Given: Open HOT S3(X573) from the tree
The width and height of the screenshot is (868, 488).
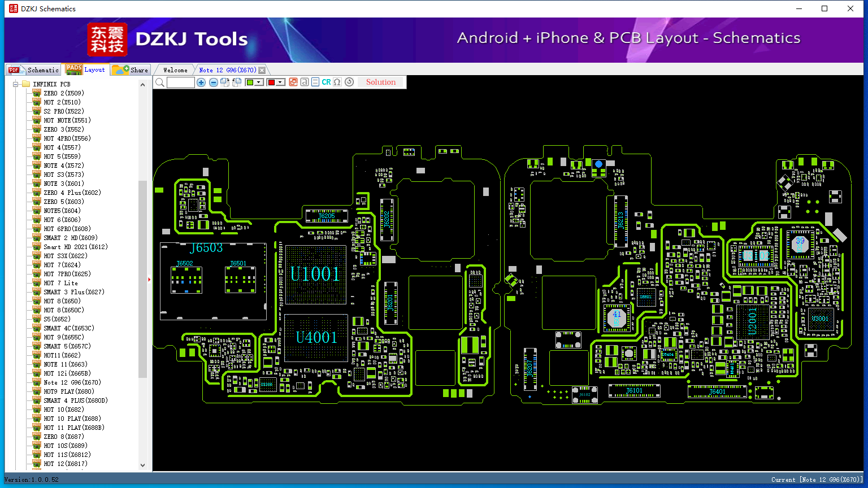Looking at the screenshot, I should pyautogui.click(x=64, y=175).
